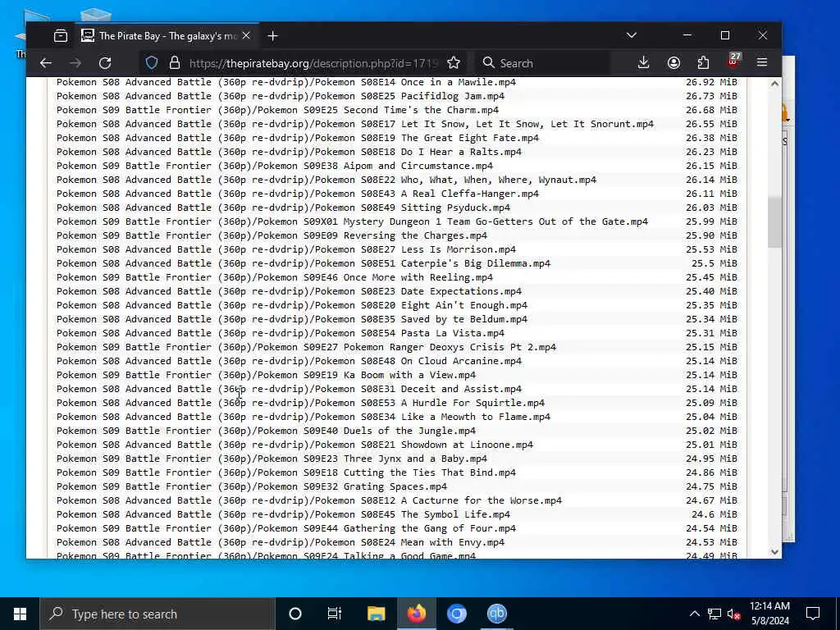
Task: Click the 24.54 MiB size value
Action: [x=711, y=527]
